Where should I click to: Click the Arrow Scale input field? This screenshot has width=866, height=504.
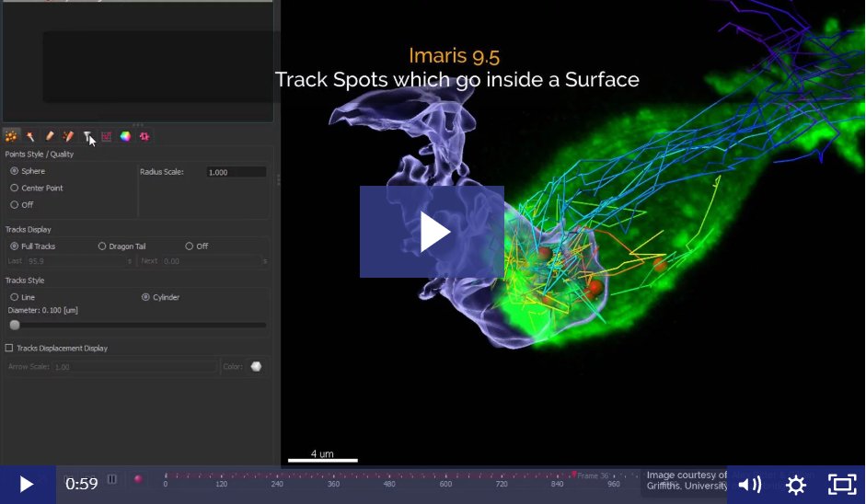tap(134, 367)
